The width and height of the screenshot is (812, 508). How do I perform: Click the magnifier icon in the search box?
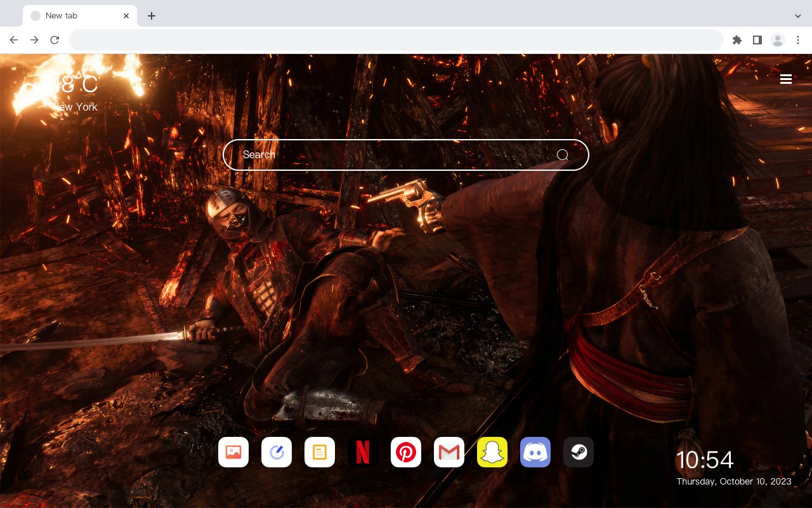click(x=562, y=155)
